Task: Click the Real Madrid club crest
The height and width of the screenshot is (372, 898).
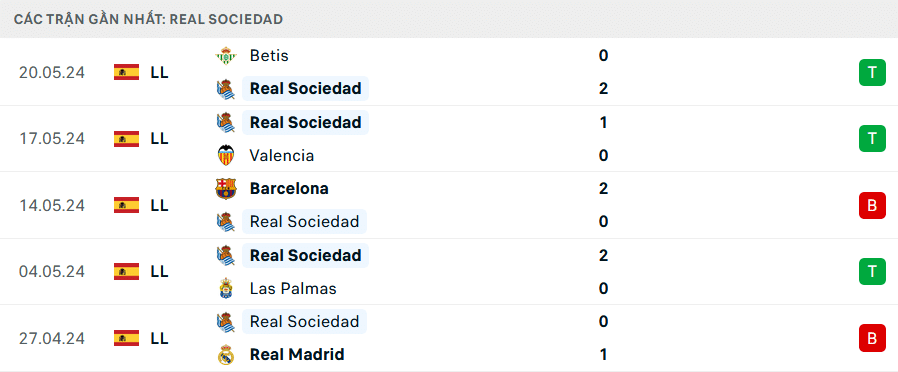Action: click(x=226, y=354)
